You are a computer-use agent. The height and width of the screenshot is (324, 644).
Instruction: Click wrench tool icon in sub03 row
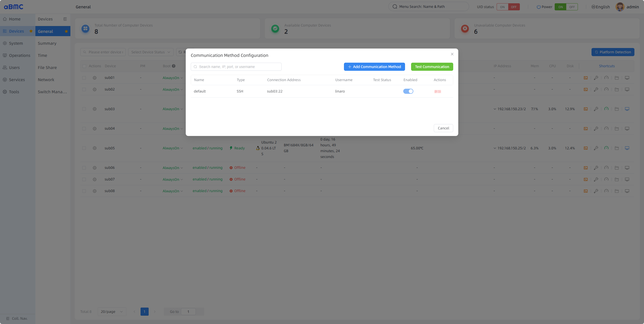(596, 109)
